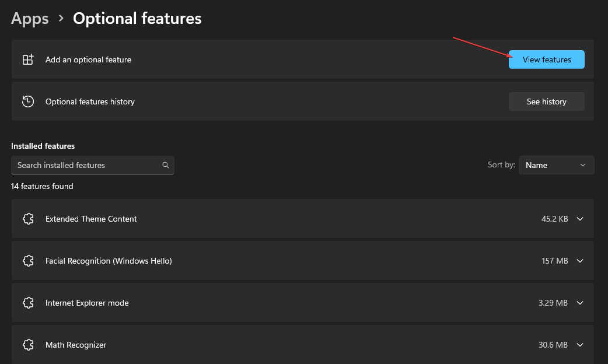Click the search magnifier icon

166,165
